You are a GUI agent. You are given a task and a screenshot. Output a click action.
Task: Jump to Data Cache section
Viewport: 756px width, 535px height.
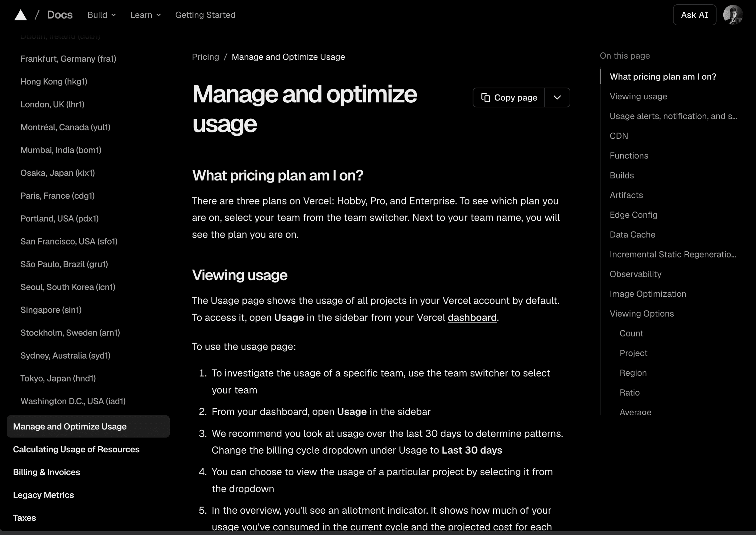(632, 235)
